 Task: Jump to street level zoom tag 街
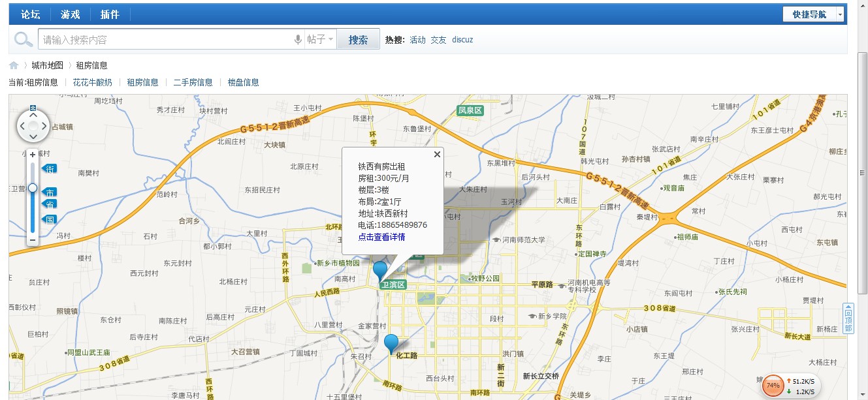(50, 169)
